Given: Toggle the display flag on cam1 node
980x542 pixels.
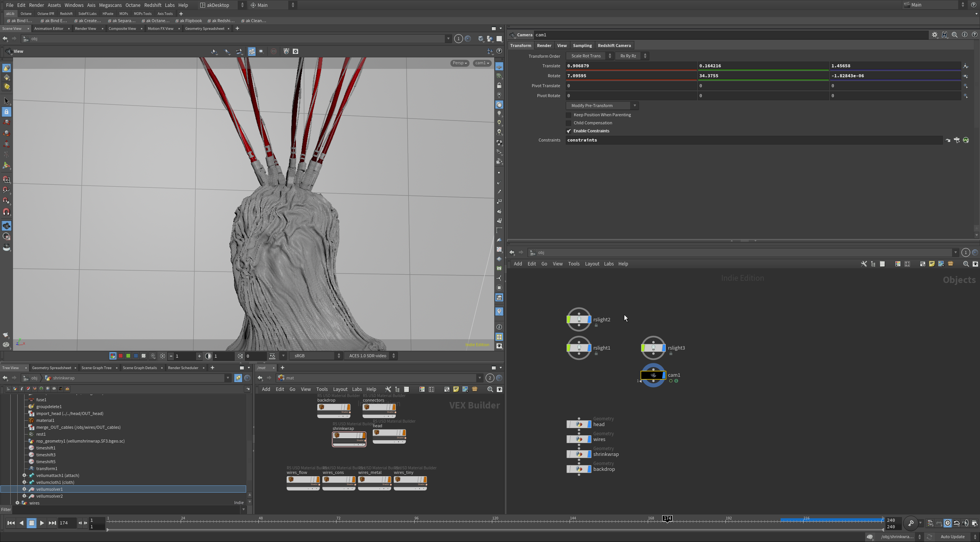Looking at the screenshot, I should (x=664, y=375).
